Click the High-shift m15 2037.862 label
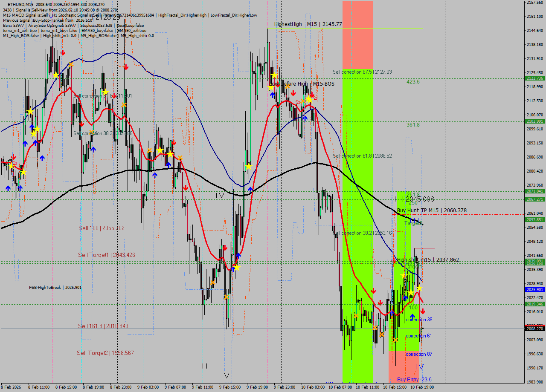 pyautogui.click(x=428, y=260)
